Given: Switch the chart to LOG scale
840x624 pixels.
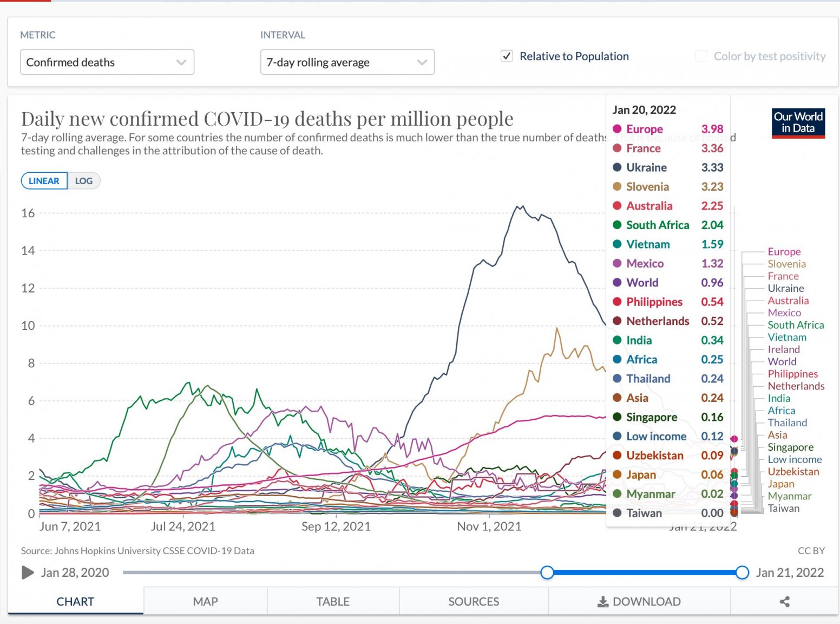Looking at the screenshot, I should click(x=84, y=180).
